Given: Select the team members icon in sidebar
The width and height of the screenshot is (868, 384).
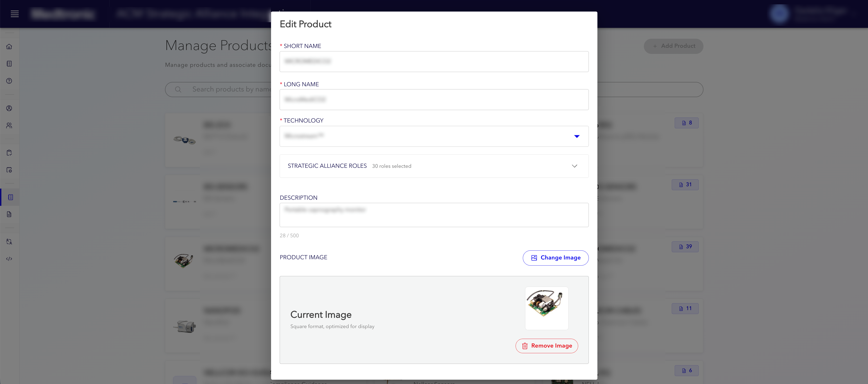Looking at the screenshot, I should (9, 125).
